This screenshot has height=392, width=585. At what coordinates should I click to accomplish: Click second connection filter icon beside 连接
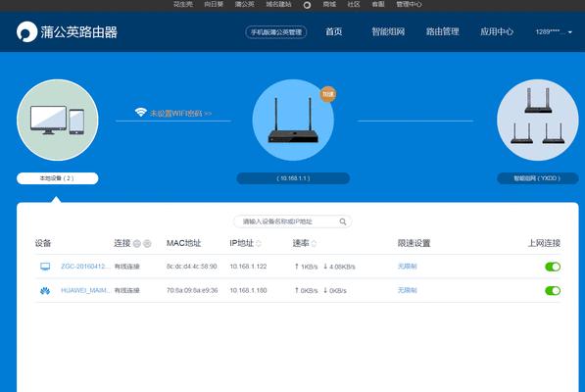pyautogui.click(x=147, y=244)
